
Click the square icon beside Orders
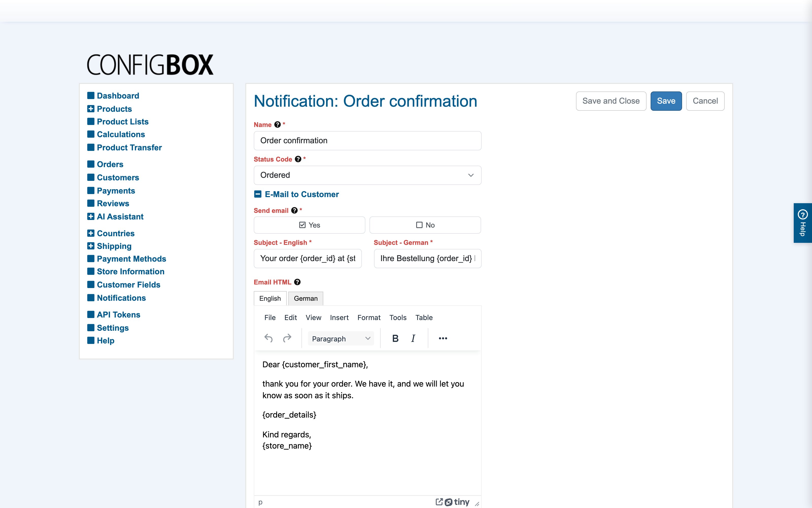pos(91,164)
